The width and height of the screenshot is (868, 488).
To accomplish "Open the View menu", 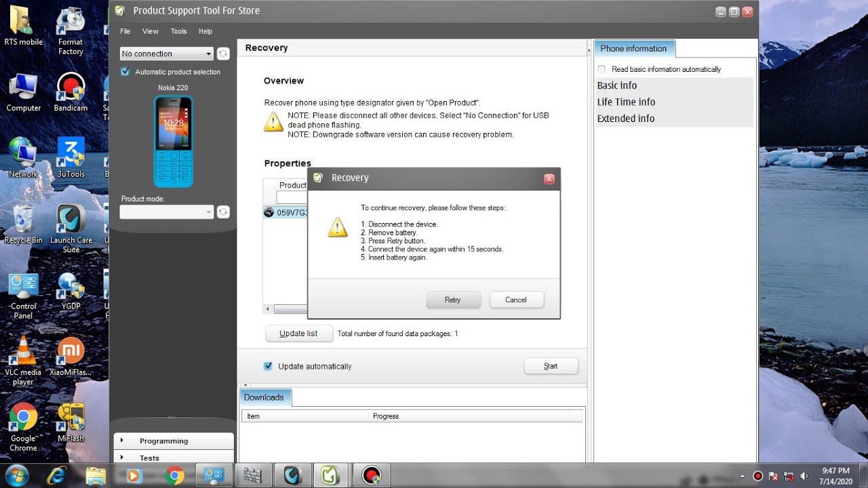I will [x=151, y=31].
